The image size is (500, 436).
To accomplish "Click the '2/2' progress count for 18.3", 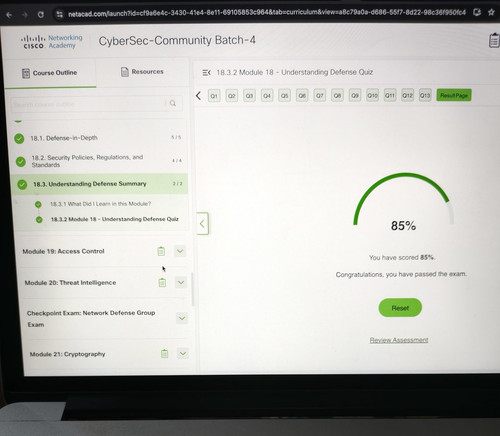I will tap(178, 184).
